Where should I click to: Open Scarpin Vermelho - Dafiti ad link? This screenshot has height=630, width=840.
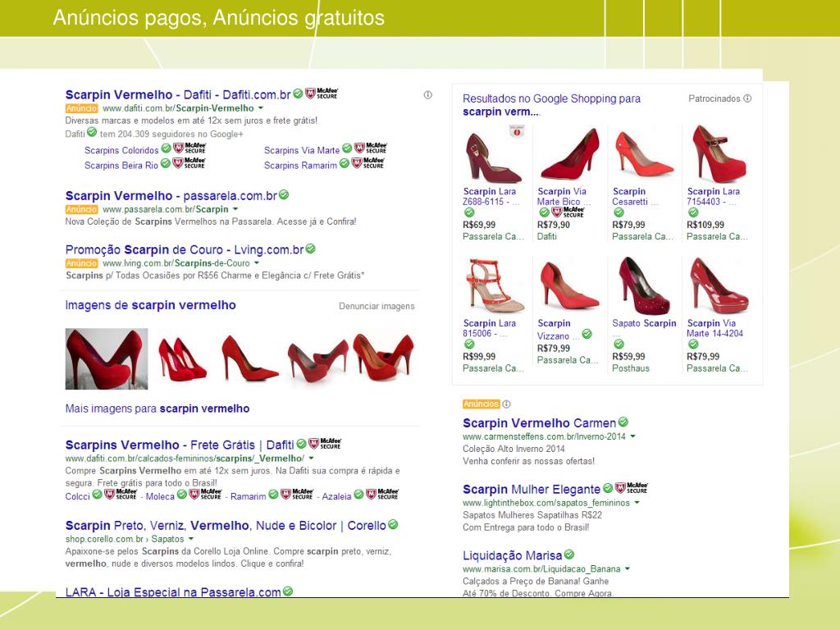178,95
